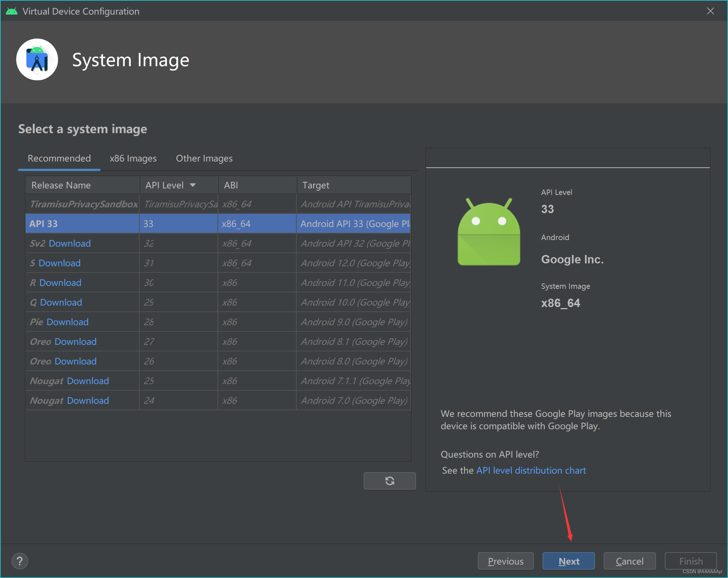Image resolution: width=728 pixels, height=578 pixels.
Task: Switch to Other Images tab
Action: tap(204, 158)
